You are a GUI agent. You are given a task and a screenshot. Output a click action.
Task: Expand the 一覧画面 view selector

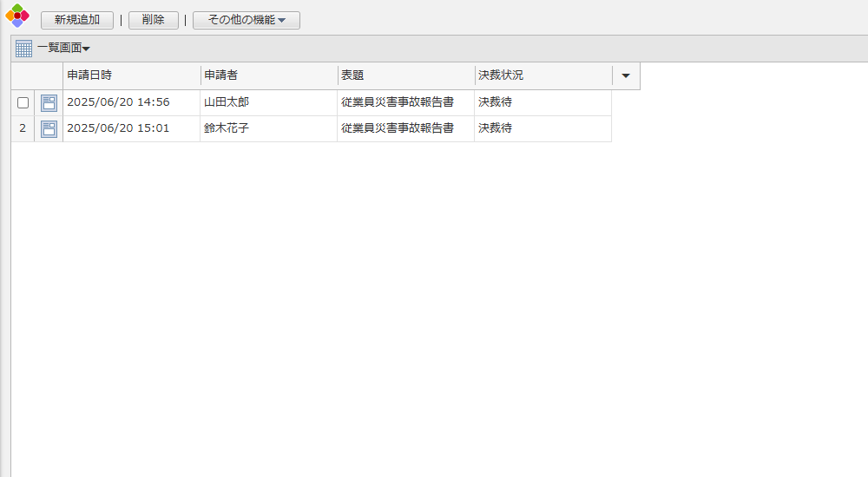click(63, 49)
